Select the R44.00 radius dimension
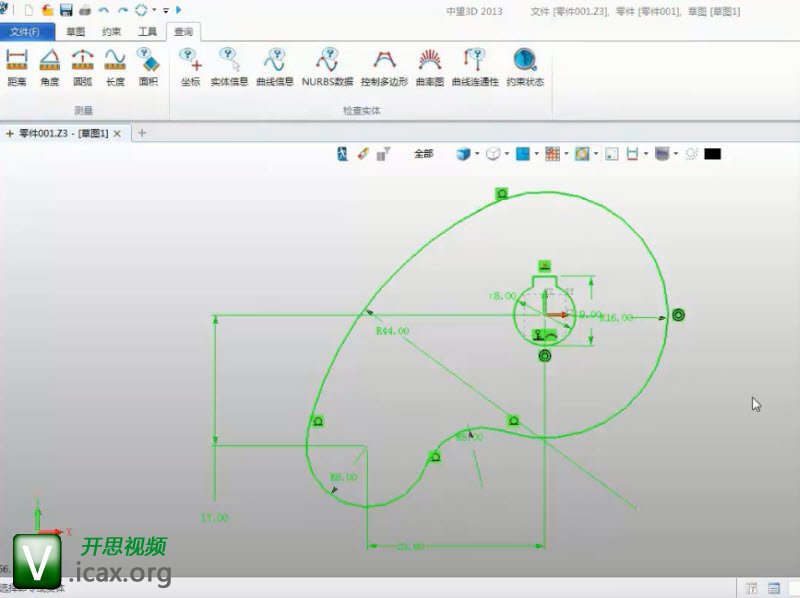800x598 pixels. point(392,331)
